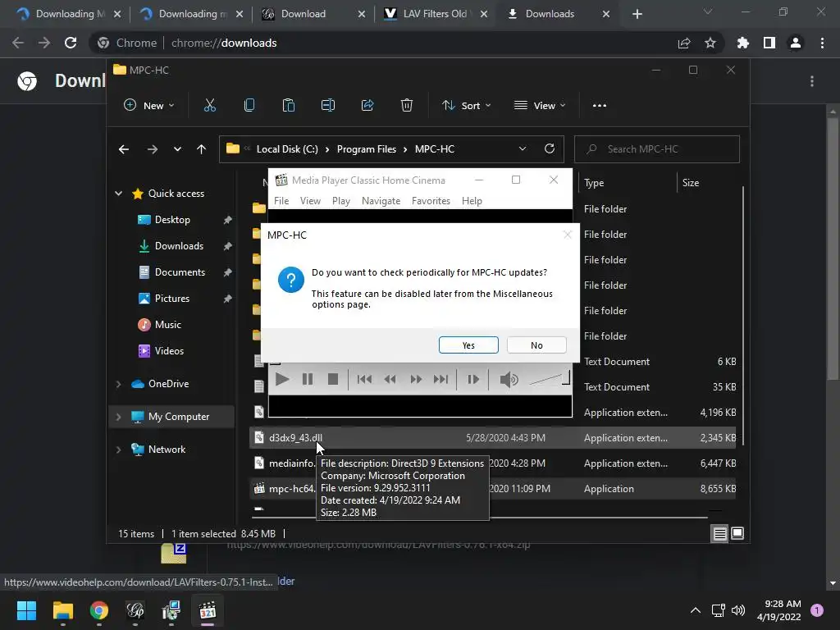
Task: Open Pictures in the navigation pane
Action: tap(172, 299)
